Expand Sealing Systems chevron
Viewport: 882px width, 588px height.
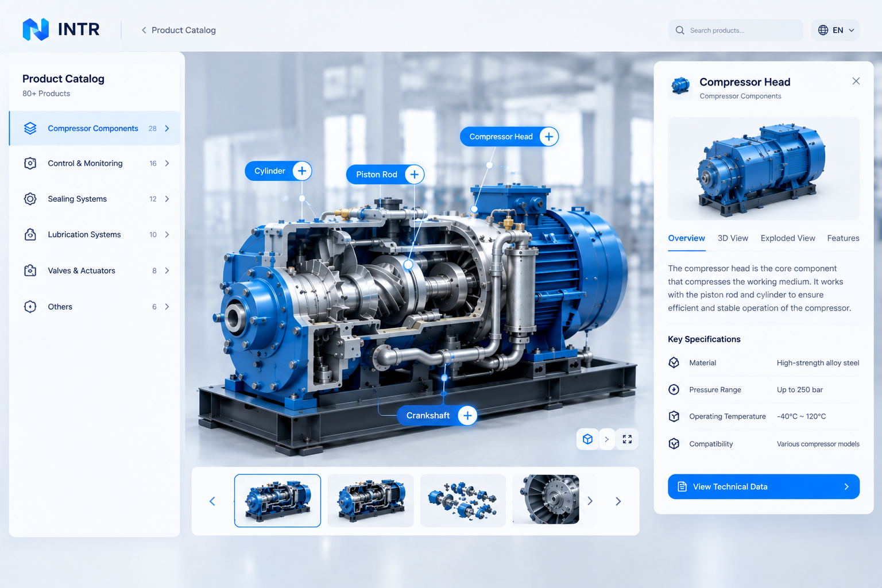pyautogui.click(x=167, y=199)
